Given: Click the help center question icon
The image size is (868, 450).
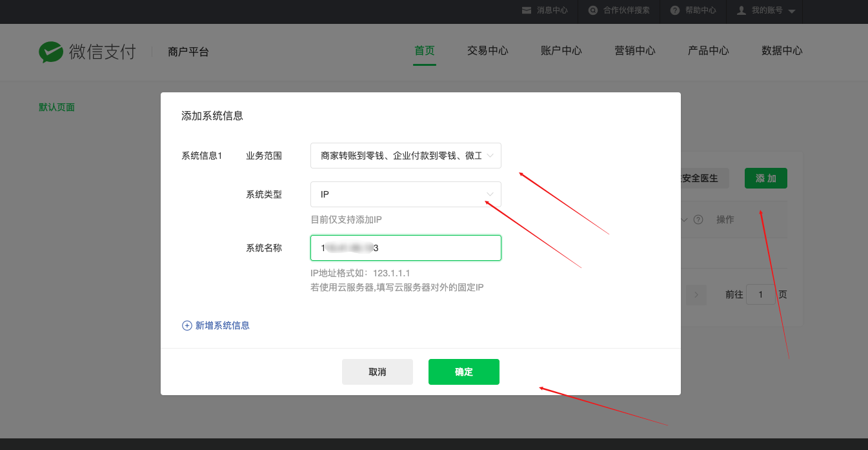Looking at the screenshot, I should coord(675,10).
